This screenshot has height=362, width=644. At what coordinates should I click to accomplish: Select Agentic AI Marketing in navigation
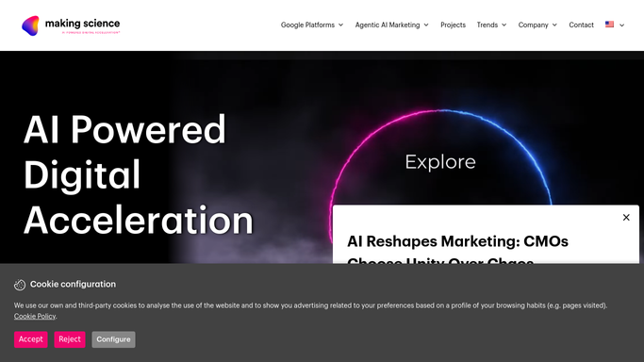click(388, 25)
